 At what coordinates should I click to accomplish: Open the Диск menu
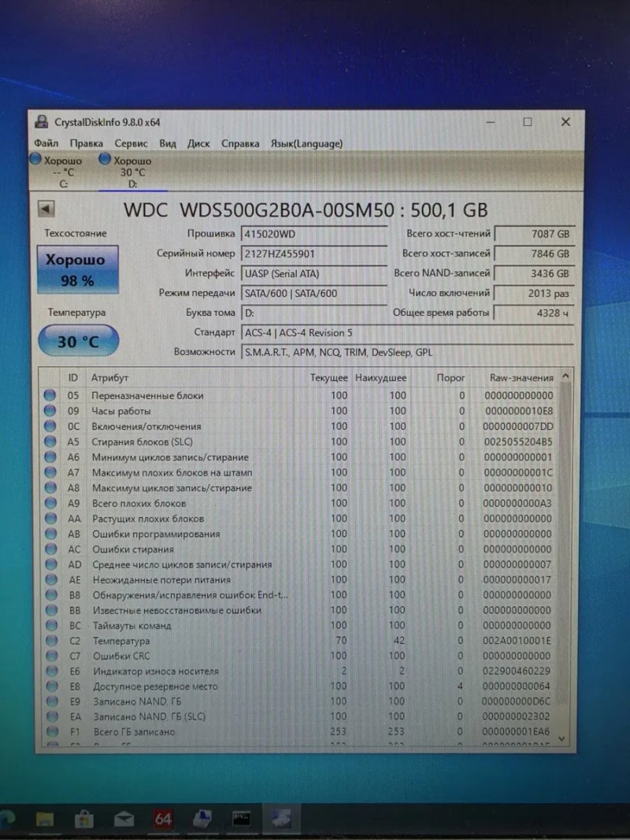(x=198, y=143)
